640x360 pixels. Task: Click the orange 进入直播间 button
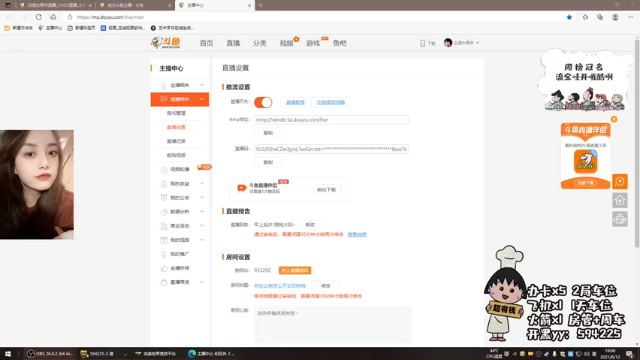tap(295, 271)
